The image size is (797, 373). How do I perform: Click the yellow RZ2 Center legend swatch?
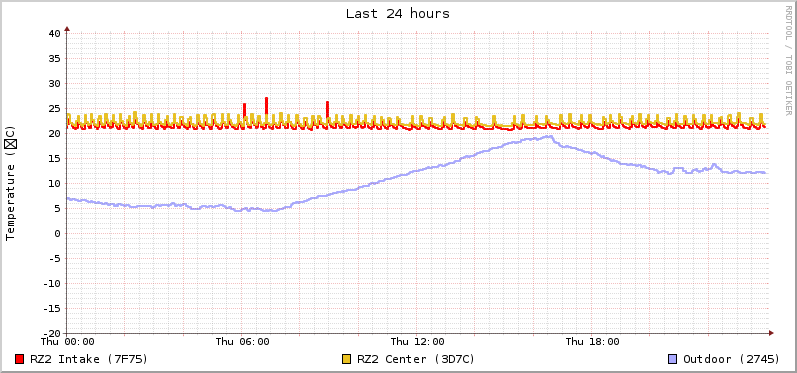click(347, 359)
